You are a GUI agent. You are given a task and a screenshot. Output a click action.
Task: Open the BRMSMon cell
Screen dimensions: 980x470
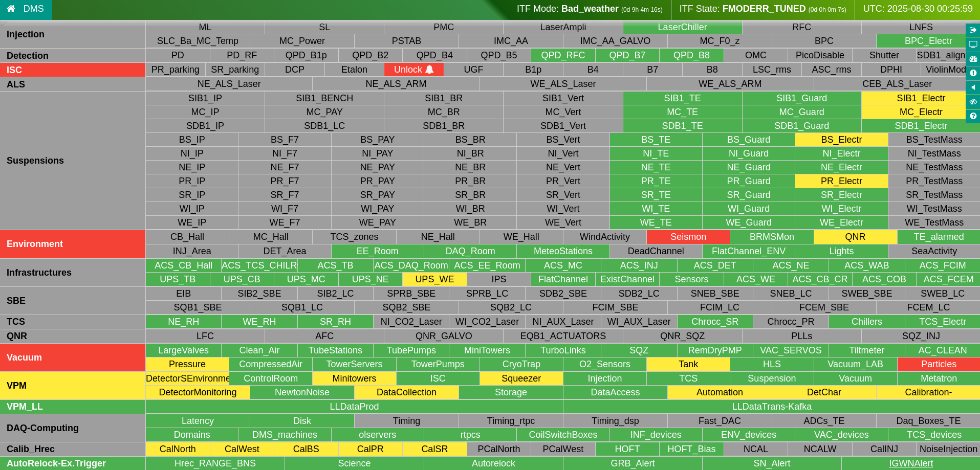pos(772,237)
